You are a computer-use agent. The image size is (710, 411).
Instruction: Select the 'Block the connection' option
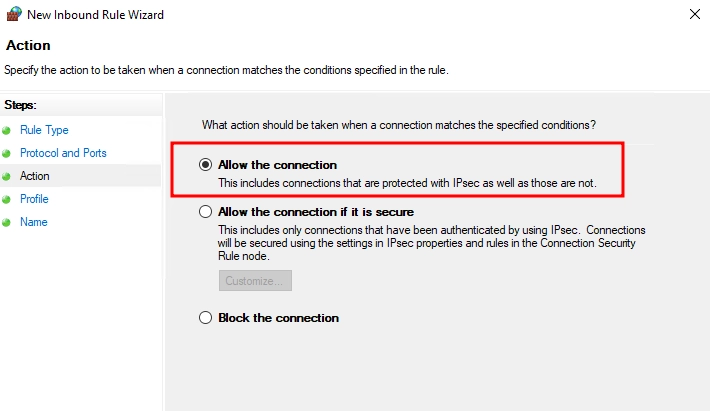coord(206,318)
